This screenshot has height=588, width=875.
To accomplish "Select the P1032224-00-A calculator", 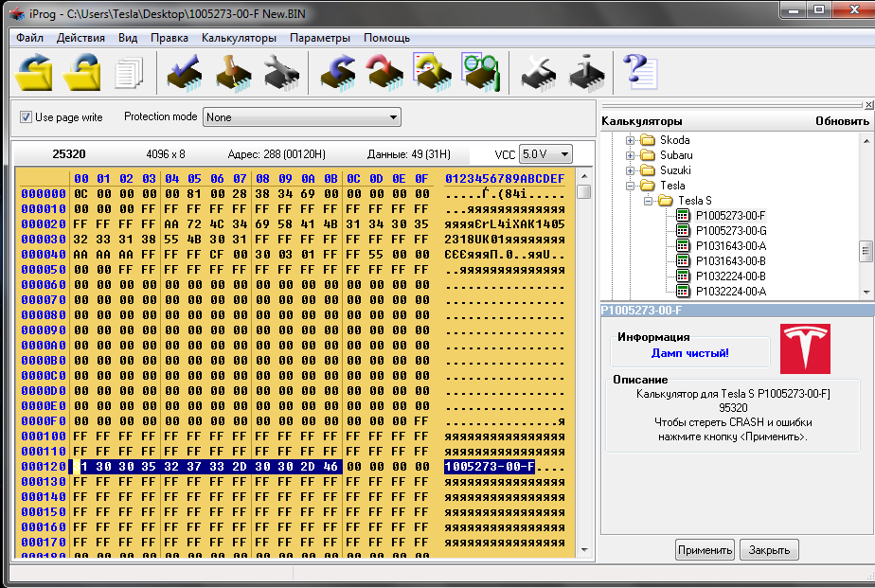I will (x=731, y=291).
